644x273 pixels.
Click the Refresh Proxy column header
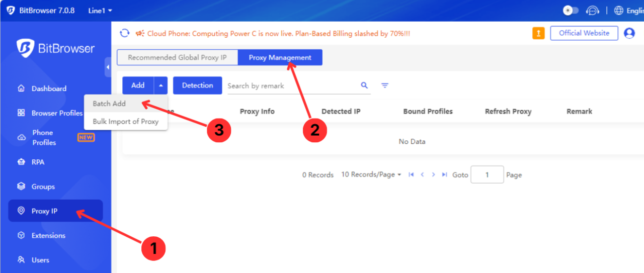coord(508,111)
